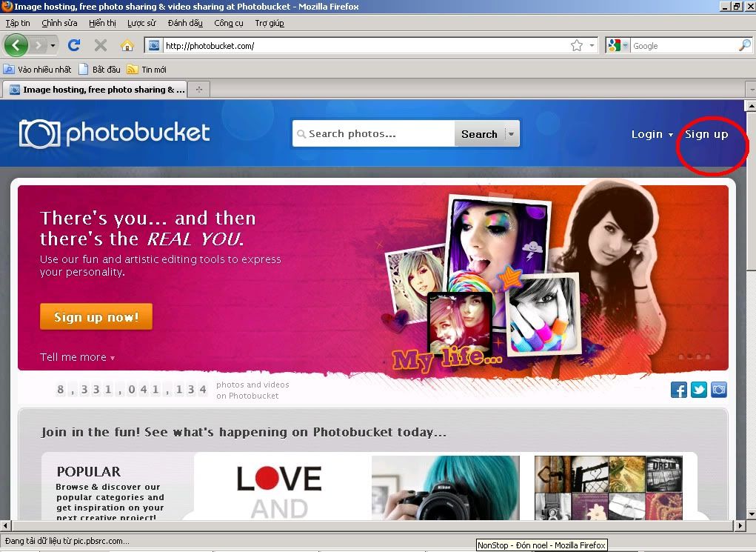Image resolution: width=756 pixels, height=552 pixels.
Task: Click the Photobucket logo
Action: [x=114, y=133]
